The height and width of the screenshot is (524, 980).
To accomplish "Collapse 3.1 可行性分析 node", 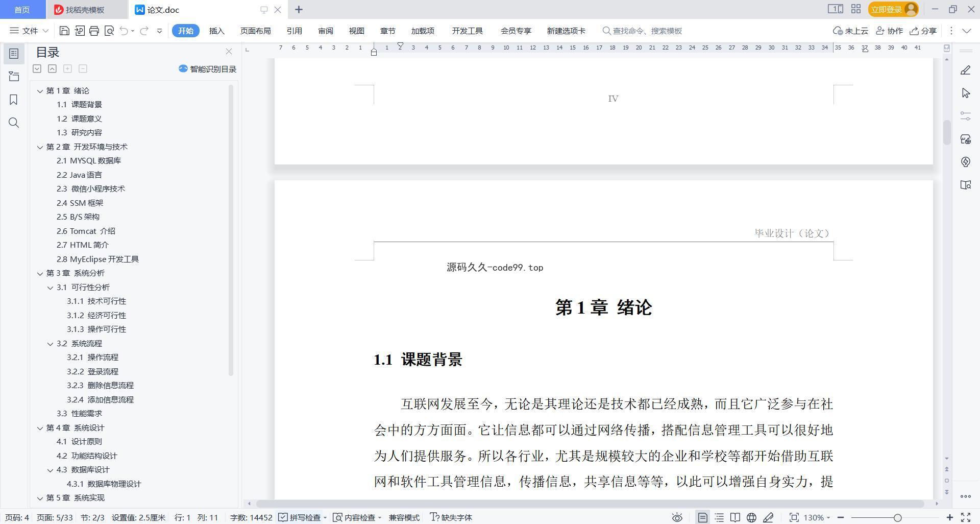I will 50,288.
